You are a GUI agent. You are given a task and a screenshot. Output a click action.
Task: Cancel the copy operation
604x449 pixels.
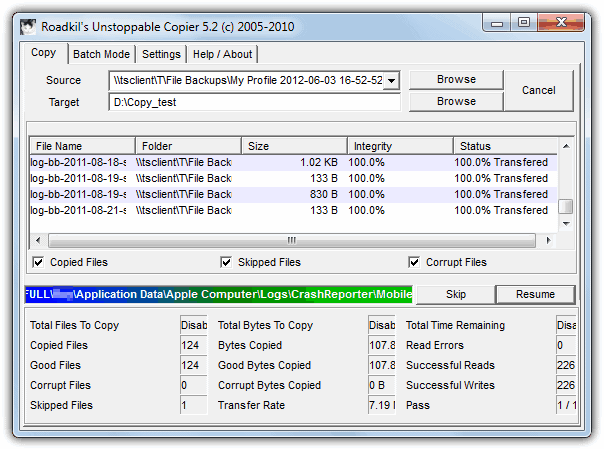(x=538, y=90)
